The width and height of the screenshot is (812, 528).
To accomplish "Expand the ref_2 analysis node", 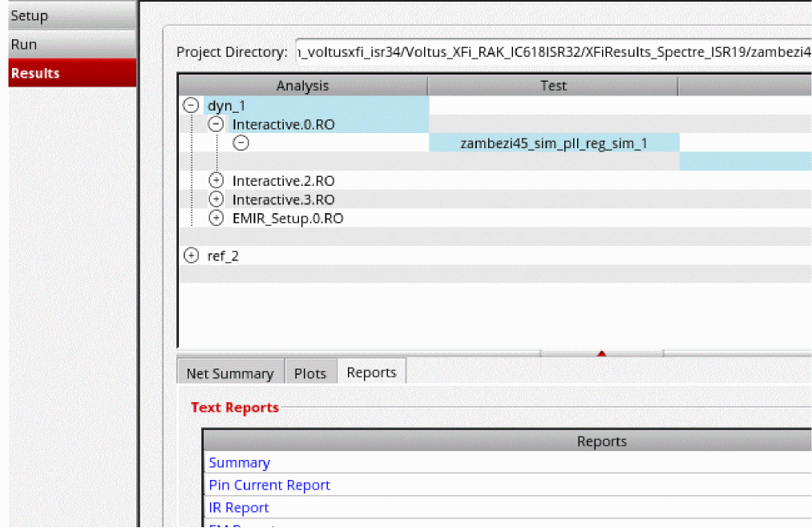I will coord(191,256).
